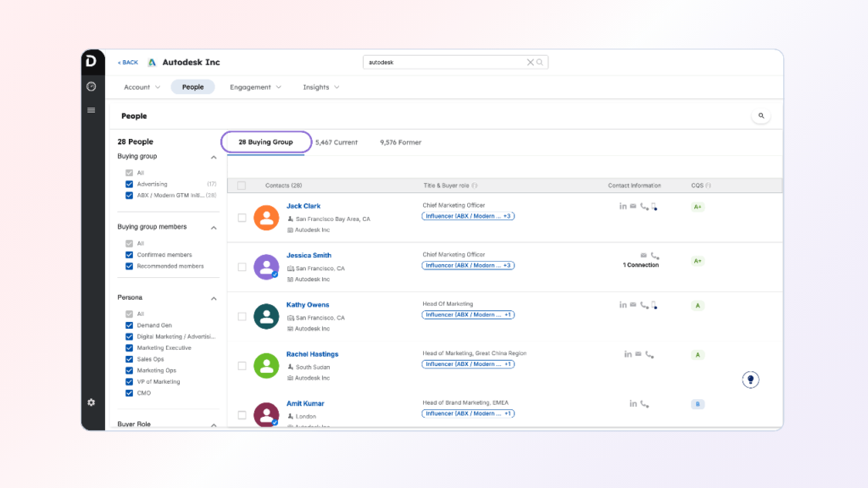This screenshot has width=868, height=488.
Task: Click Amit Kumar's phone icon
Action: tap(644, 404)
